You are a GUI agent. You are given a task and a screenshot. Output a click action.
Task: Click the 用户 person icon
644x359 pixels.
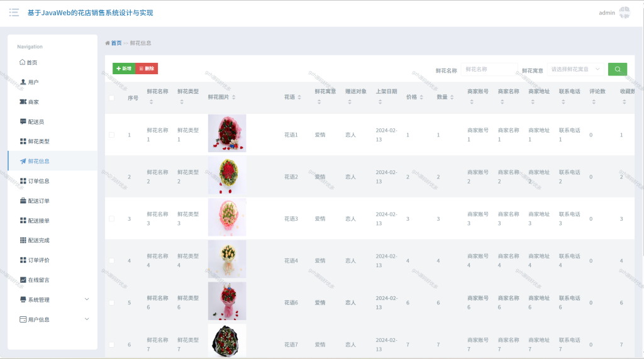coord(23,82)
